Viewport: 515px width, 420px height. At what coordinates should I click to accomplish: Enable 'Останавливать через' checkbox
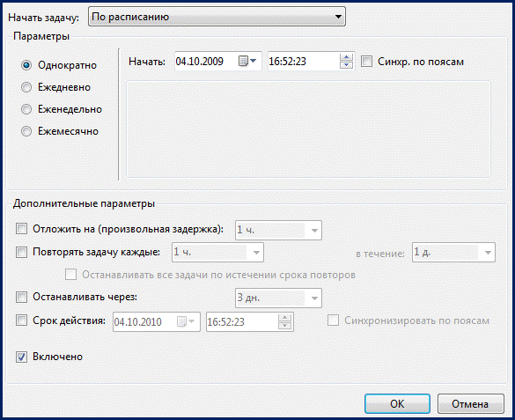[x=22, y=298]
